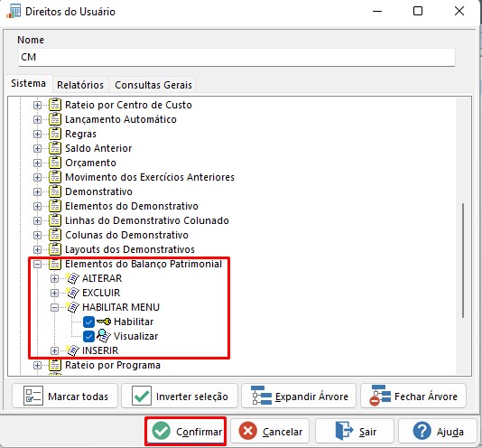Click the clipboard icon next to Saldo Anterior
The image size is (482, 448).
[x=55, y=148]
